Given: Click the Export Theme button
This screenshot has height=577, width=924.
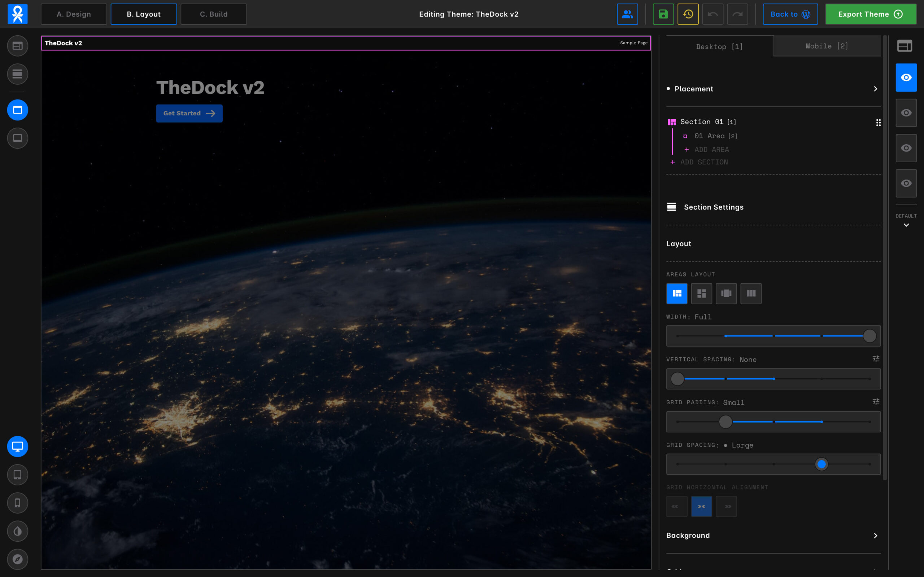Looking at the screenshot, I should pos(870,14).
